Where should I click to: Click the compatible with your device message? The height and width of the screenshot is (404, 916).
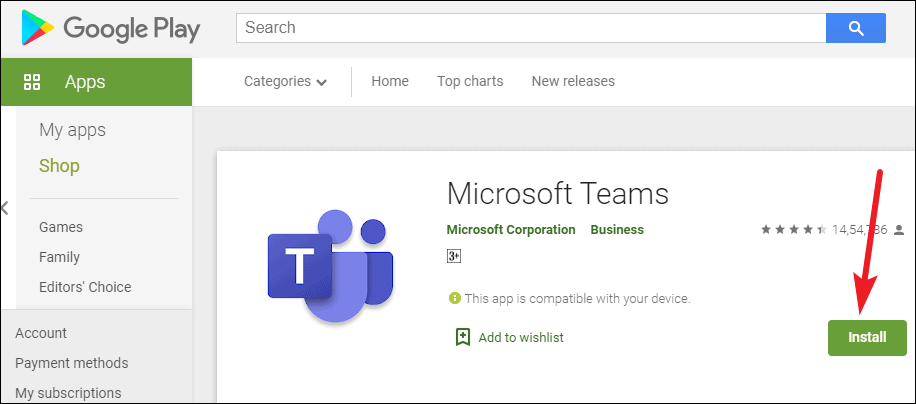[578, 299]
